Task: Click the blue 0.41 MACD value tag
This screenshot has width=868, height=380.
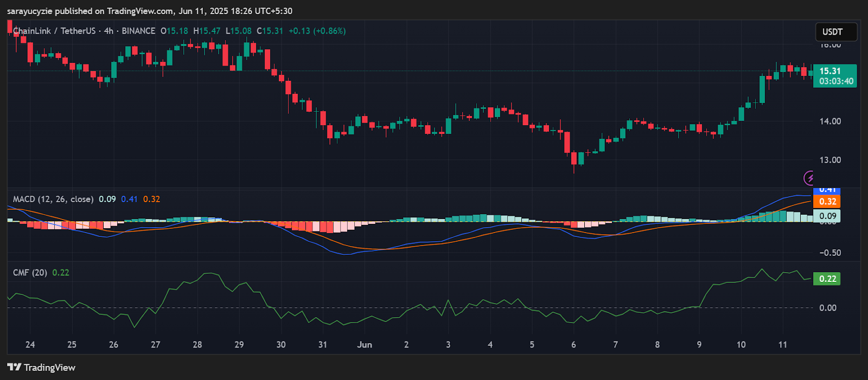Action: click(x=827, y=190)
